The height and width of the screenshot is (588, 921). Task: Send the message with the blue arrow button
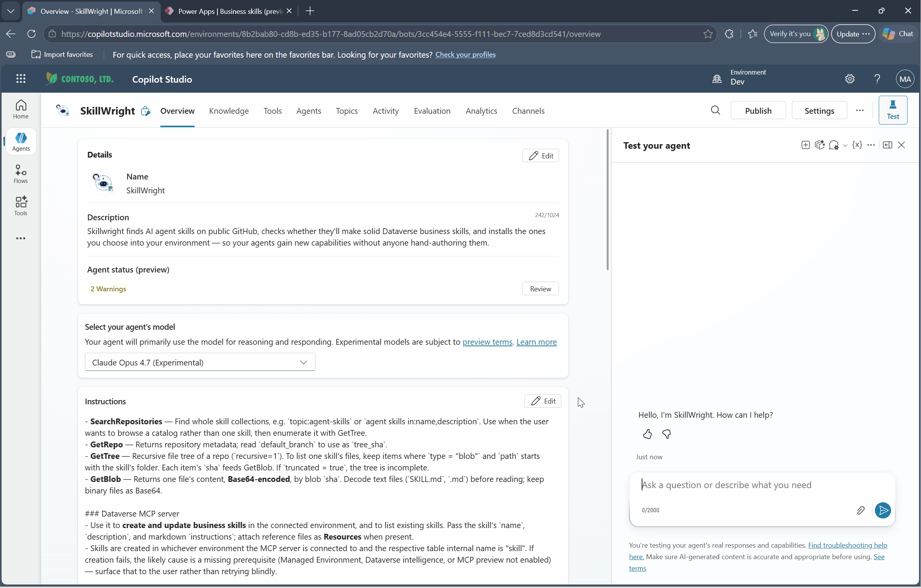click(x=883, y=510)
